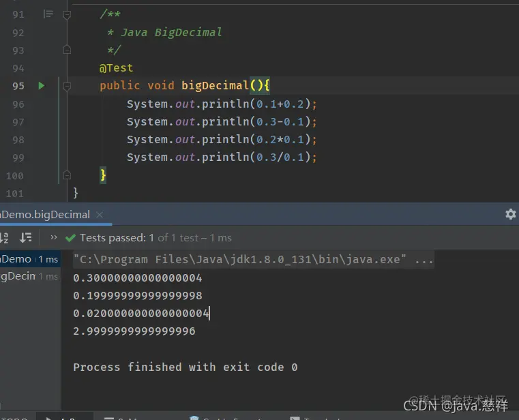Open the run panel settings gear
Viewport: 519px width, 420px height.
pos(510,214)
